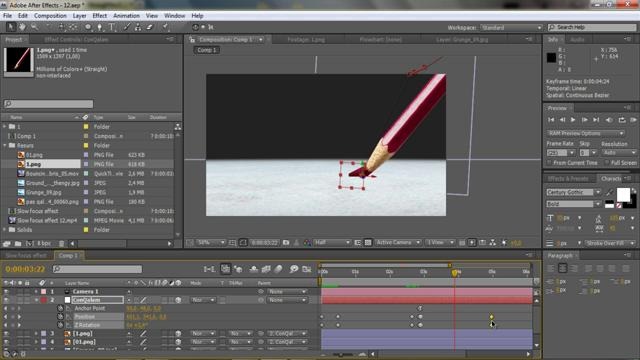Select the ellipse shape tool

click(88, 27)
